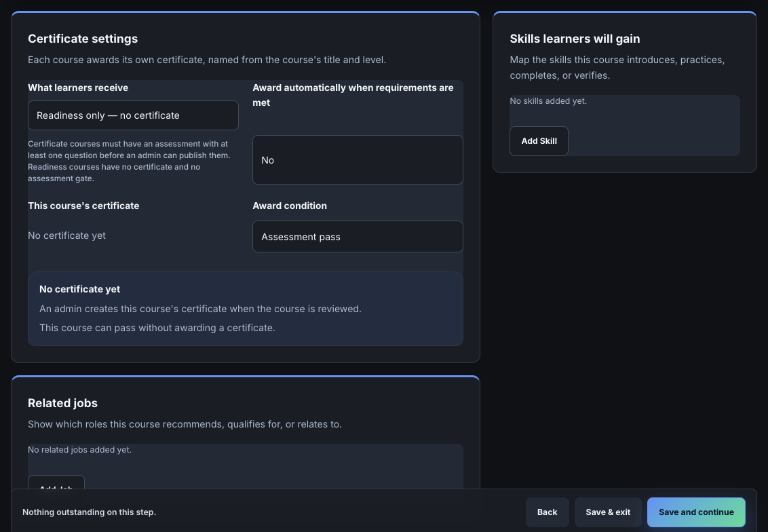Open the What learners receive dropdown

[x=133, y=115]
